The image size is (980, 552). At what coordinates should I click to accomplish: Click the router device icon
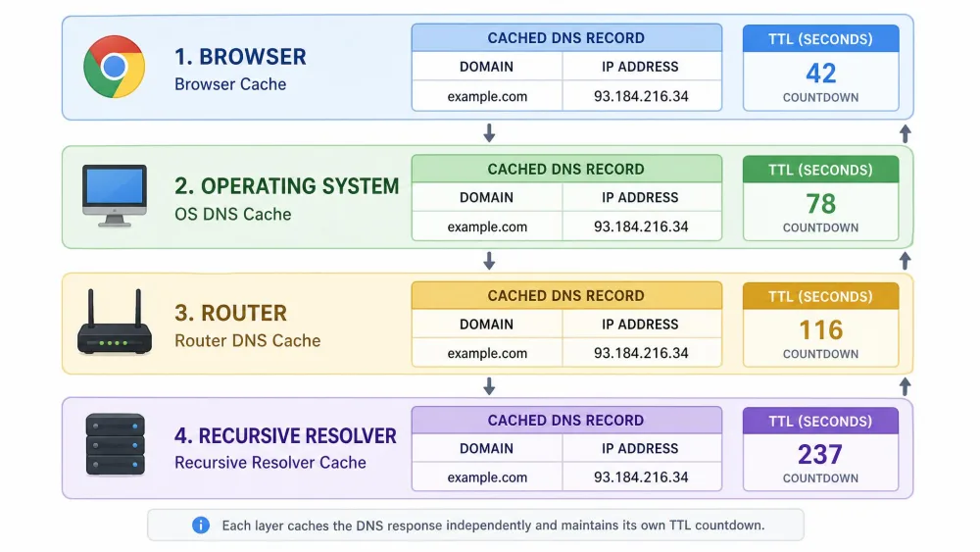point(115,322)
